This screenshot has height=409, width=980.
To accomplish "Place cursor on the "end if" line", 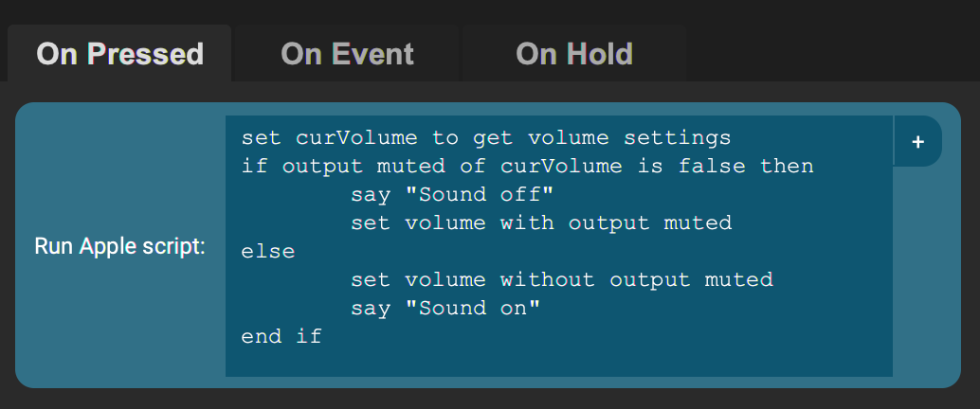I will coord(281,336).
